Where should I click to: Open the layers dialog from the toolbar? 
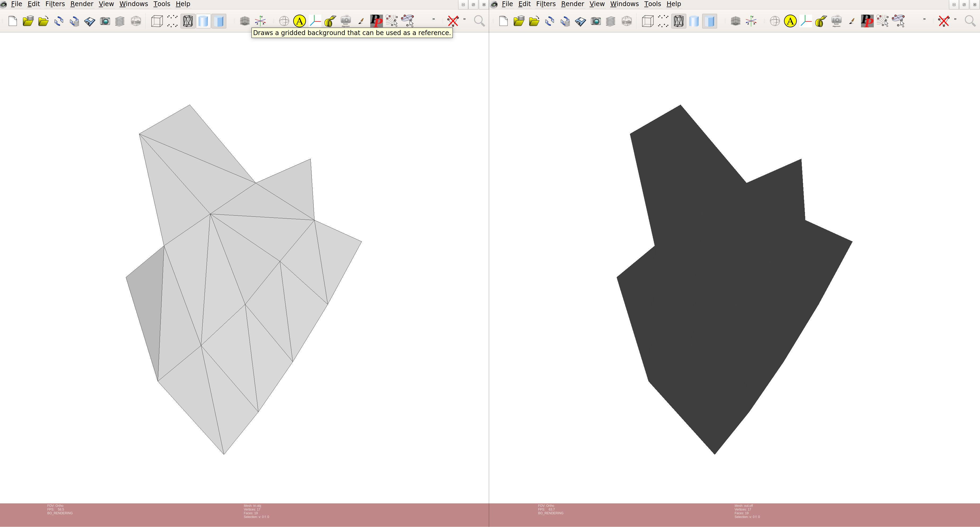[120, 21]
